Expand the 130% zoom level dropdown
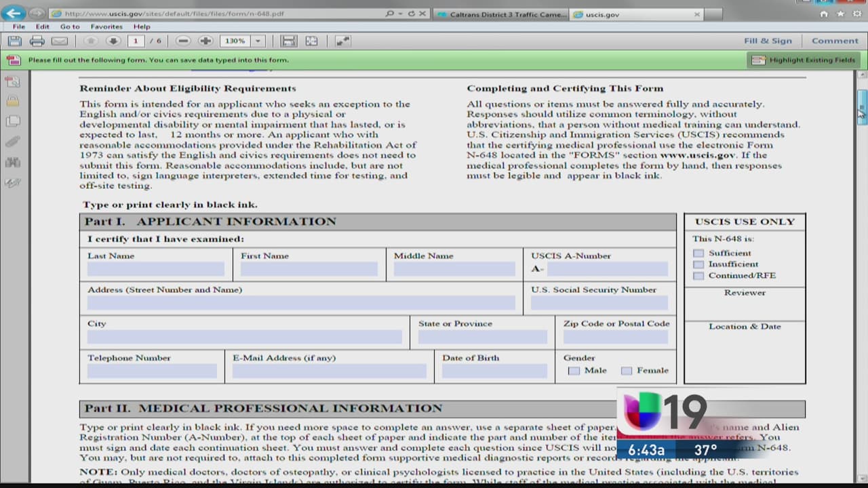 pyautogui.click(x=258, y=41)
